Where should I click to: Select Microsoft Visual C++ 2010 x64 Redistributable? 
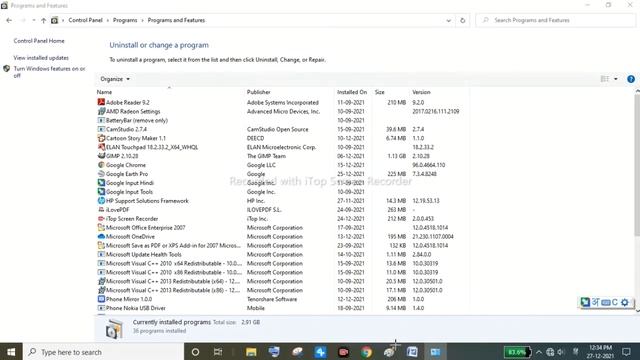coord(282,263)
